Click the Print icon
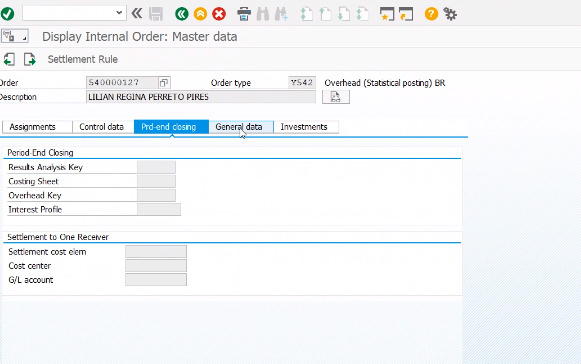This screenshot has width=581, height=364. tap(244, 14)
